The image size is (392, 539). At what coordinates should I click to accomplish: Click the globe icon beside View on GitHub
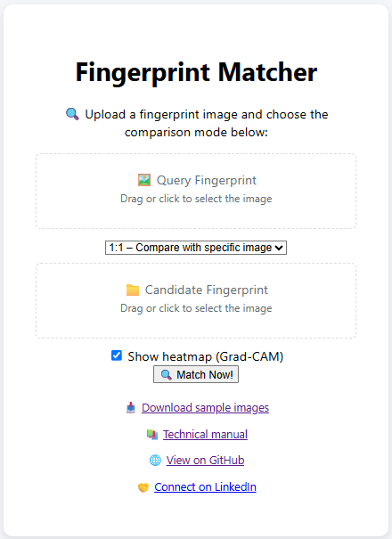coord(155,461)
